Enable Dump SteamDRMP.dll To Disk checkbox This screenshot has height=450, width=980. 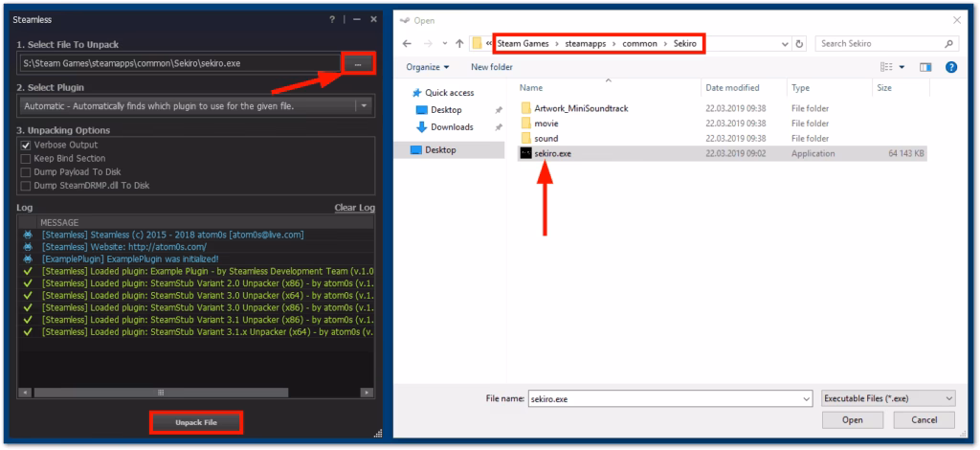pyautogui.click(x=26, y=186)
